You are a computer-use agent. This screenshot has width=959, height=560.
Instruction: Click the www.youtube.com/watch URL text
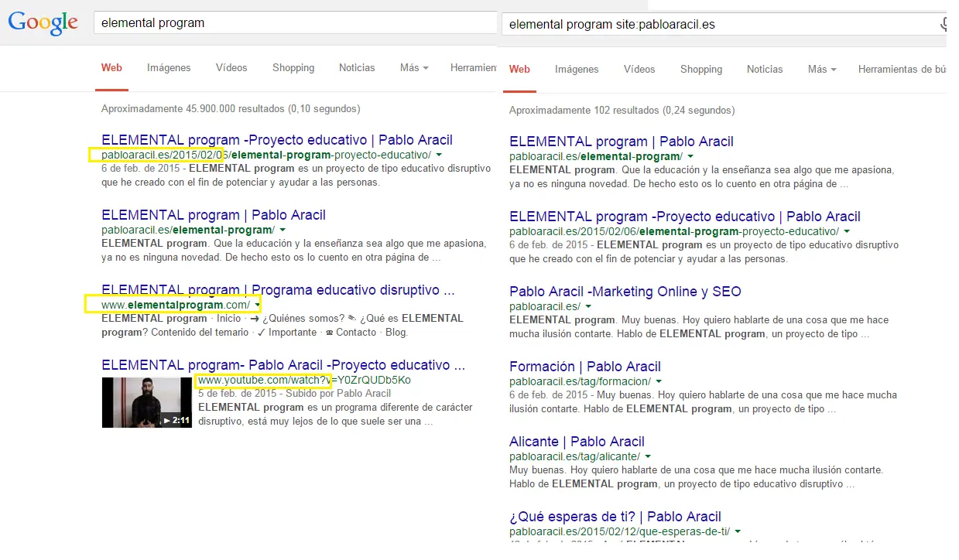304,381
